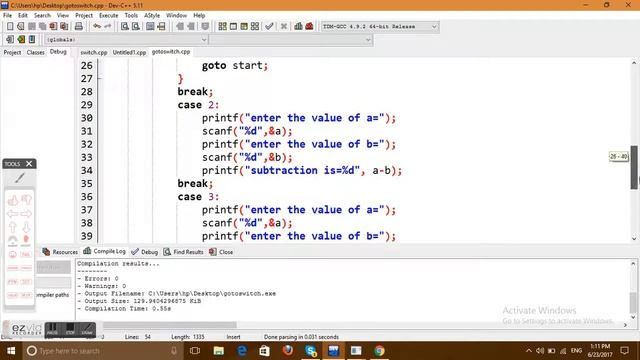Click the editor vertical scrollbar thumb
This screenshot has height=360, width=640.
coord(634,167)
